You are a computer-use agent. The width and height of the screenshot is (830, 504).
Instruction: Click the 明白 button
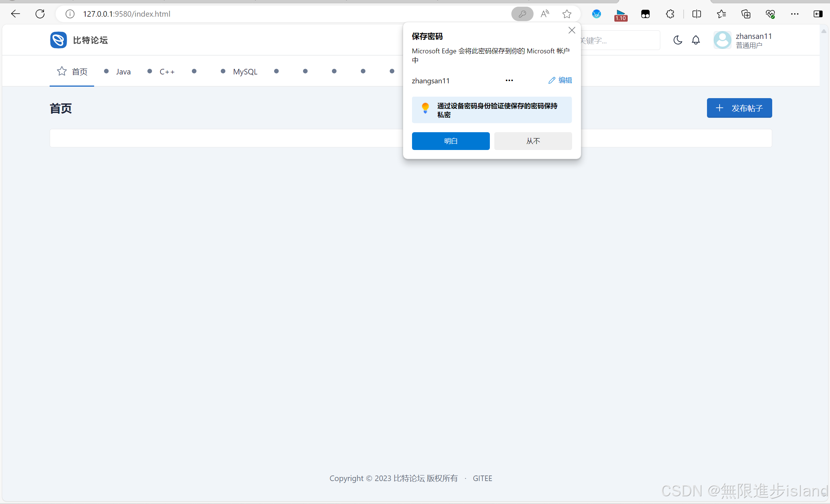tap(451, 141)
